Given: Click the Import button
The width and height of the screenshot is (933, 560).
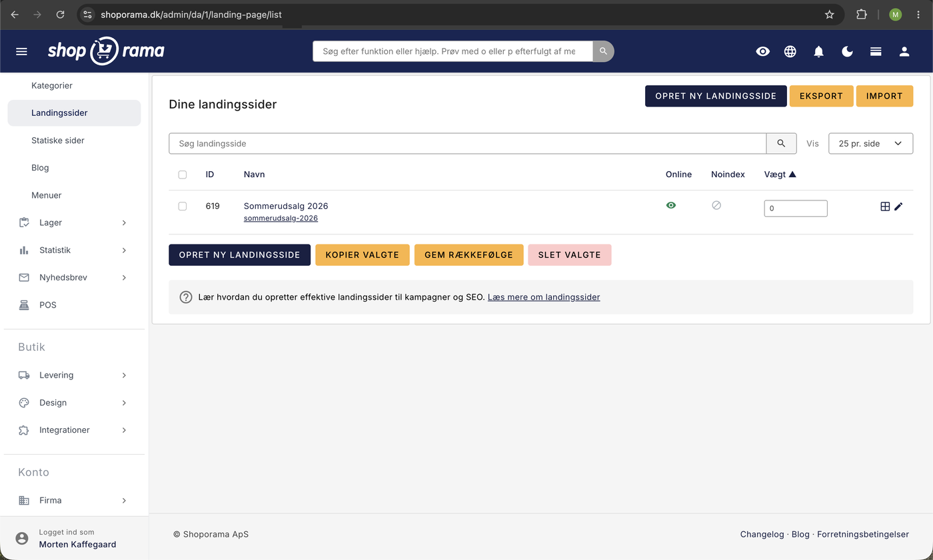Looking at the screenshot, I should 884,96.
